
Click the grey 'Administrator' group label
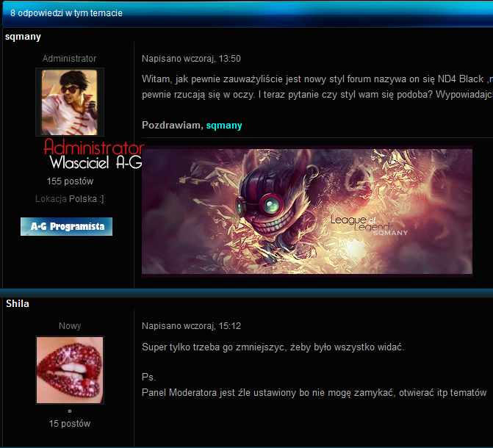tap(70, 59)
